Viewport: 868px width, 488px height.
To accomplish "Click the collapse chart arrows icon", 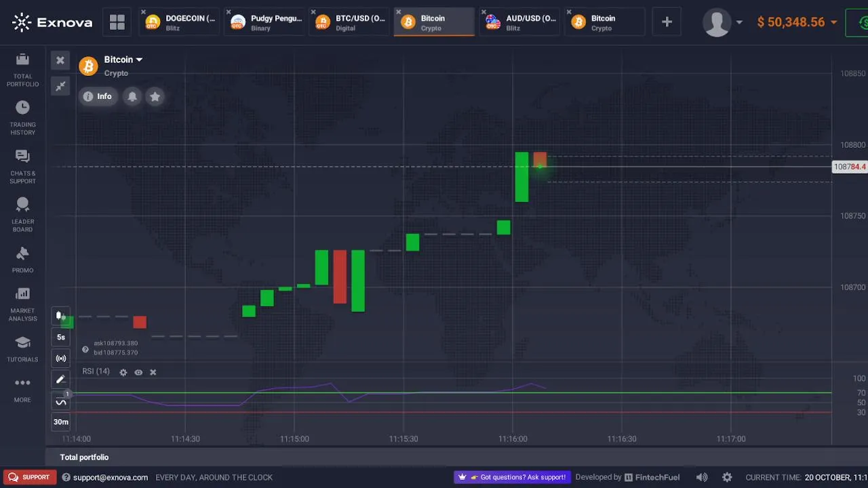I will click(60, 86).
